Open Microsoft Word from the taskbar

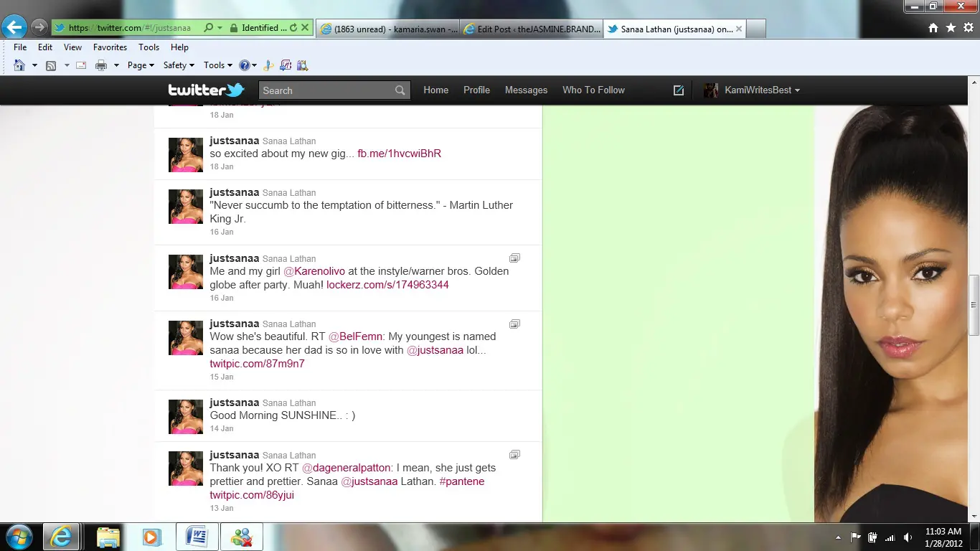tap(197, 537)
